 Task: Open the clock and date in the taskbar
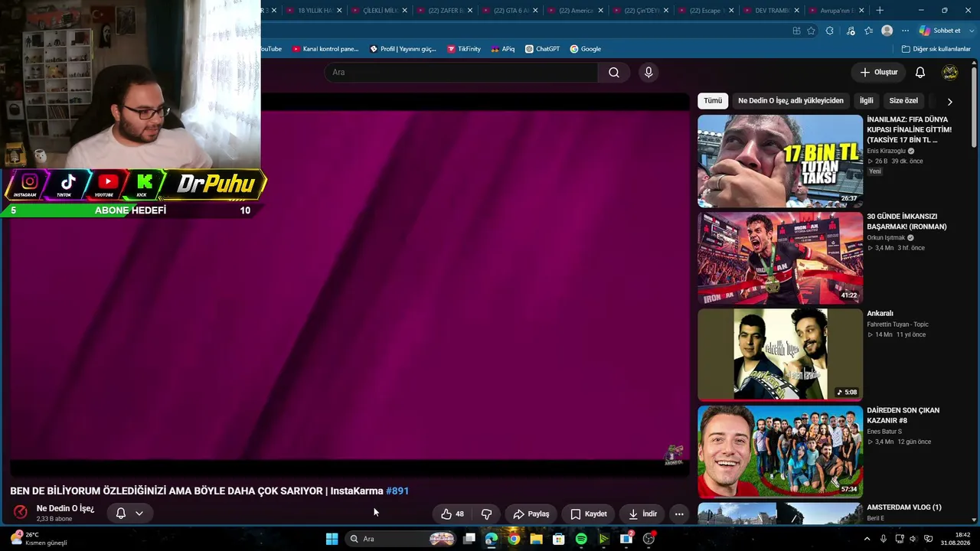pyautogui.click(x=957, y=539)
